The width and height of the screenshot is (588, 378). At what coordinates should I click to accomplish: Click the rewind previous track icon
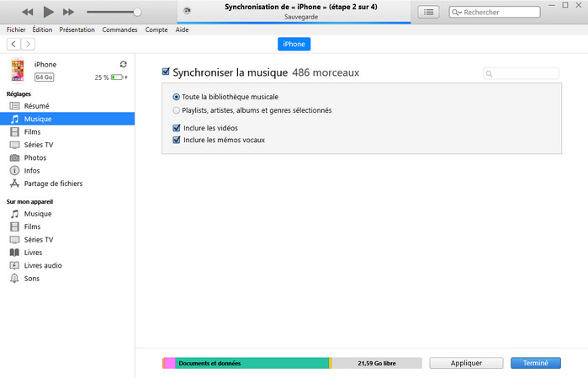point(28,12)
